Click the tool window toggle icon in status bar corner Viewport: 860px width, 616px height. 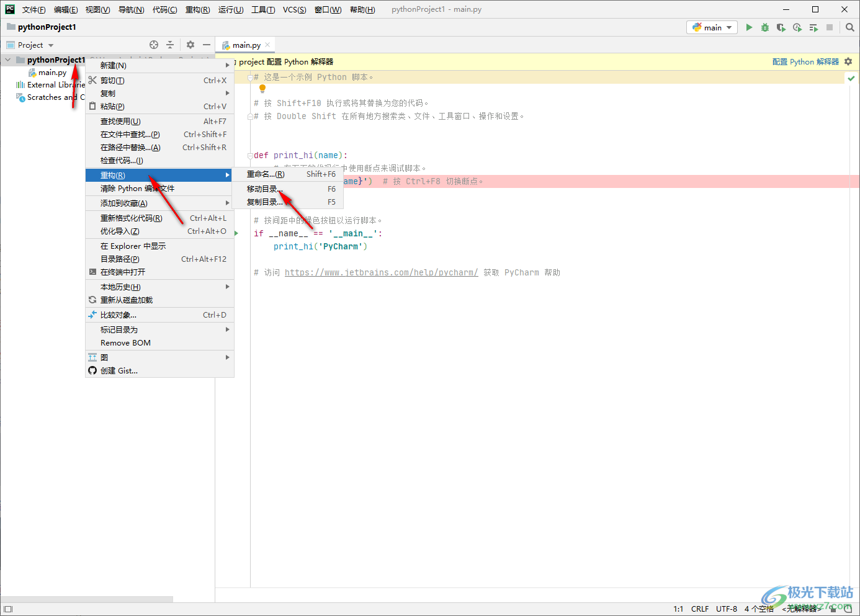tap(8, 609)
